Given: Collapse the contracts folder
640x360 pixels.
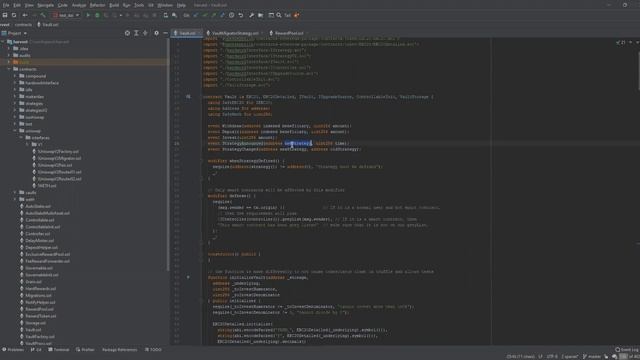Looking at the screenshot, I should (x=9, y=69).
